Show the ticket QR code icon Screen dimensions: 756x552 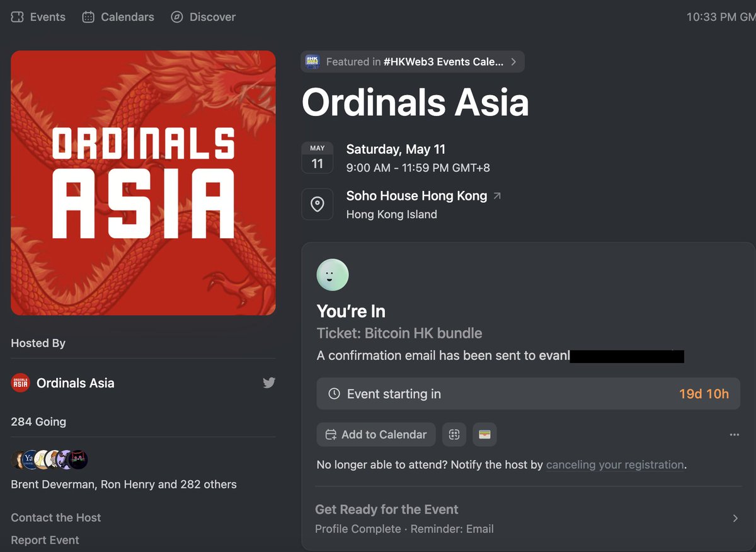(454, 434)
